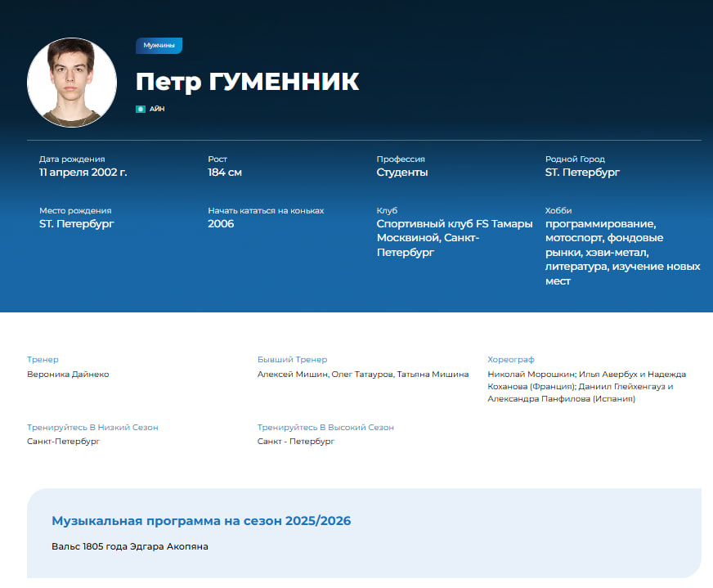
Task: Click the hobbies text under «Хобби»
Action: click(x=622, y=252)
